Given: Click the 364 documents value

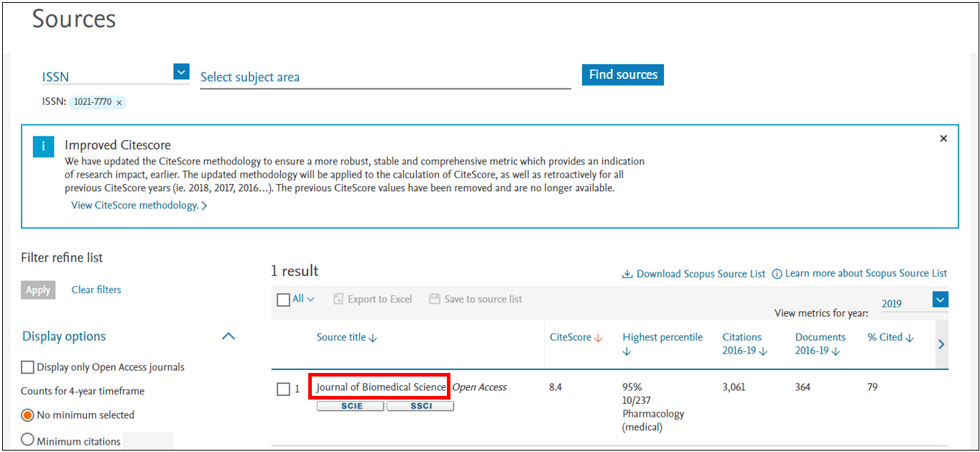Looking at the screenshot, I should pos(803,387).
